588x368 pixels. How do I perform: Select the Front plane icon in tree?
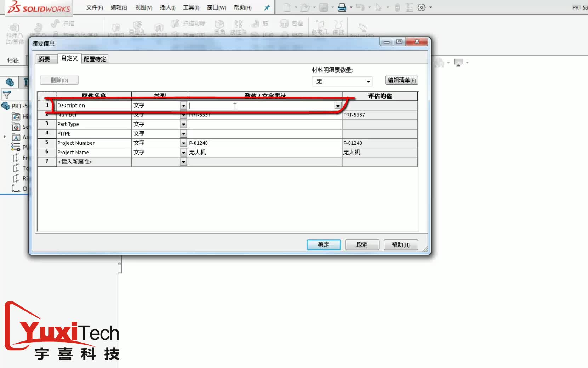(16, 157)
